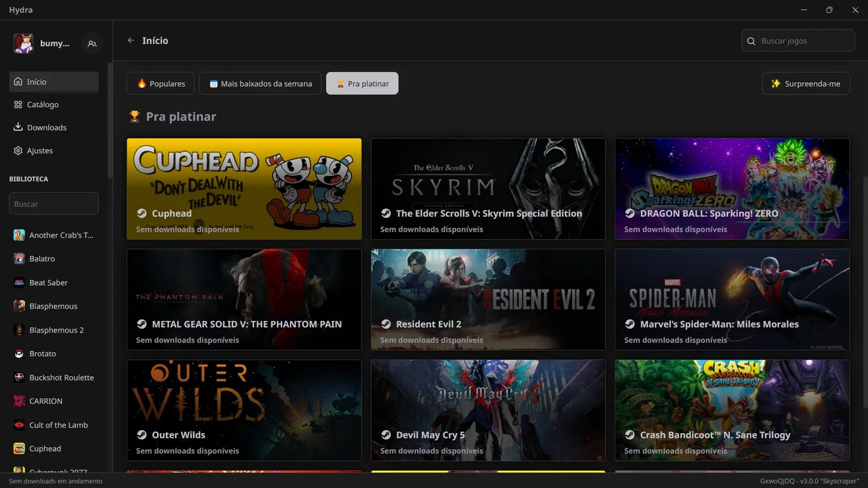Click the Brotato library icon
Screen dimensions: 868x488
pos(19,353)
